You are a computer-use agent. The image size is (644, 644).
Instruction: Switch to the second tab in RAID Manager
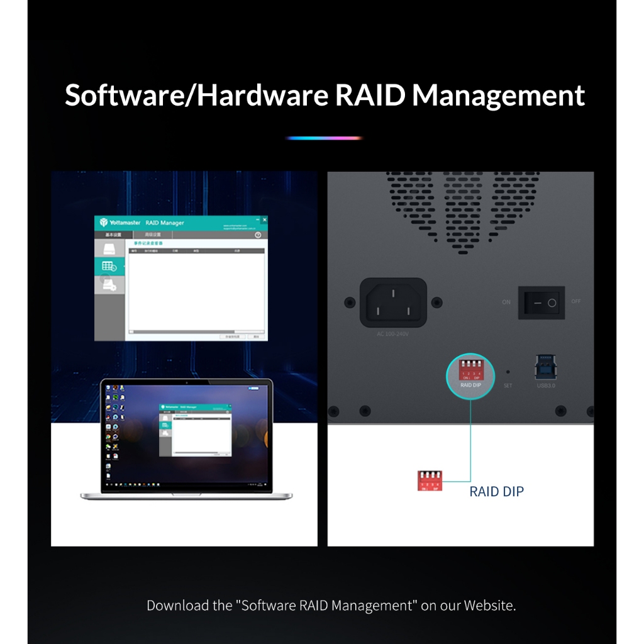point(153,235)
